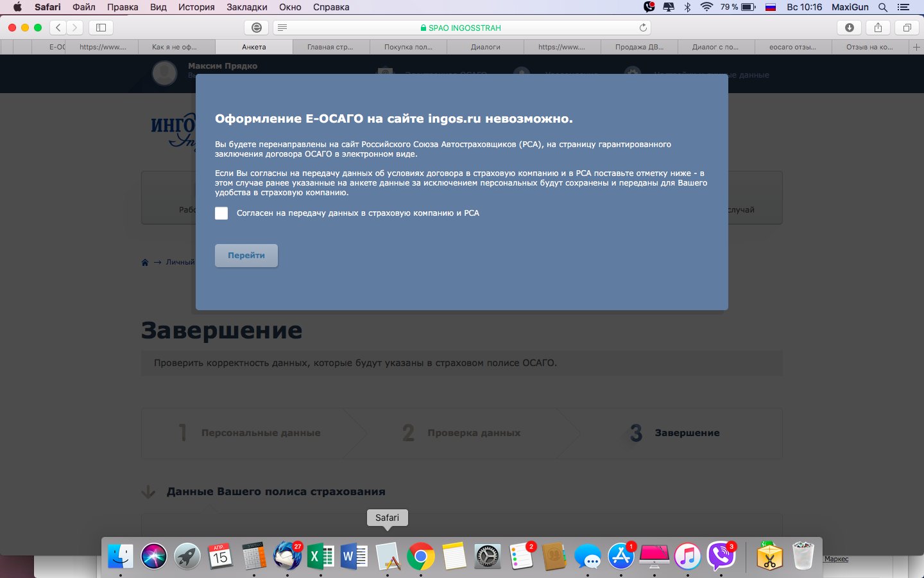Open the Окно menu
The width and height of the screenshot is (924, 578).
pyautogui.click(x=290, y=7)
